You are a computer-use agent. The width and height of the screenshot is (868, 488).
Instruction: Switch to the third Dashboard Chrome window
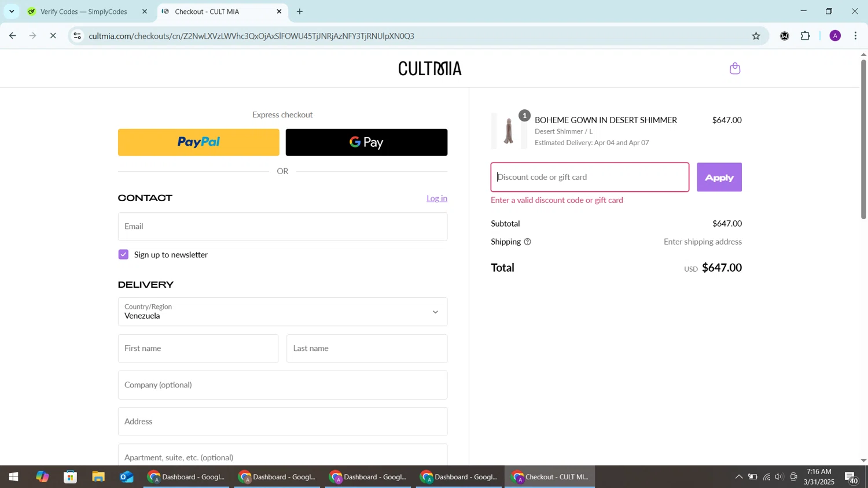pyautogui.click(x=367, y=477)
